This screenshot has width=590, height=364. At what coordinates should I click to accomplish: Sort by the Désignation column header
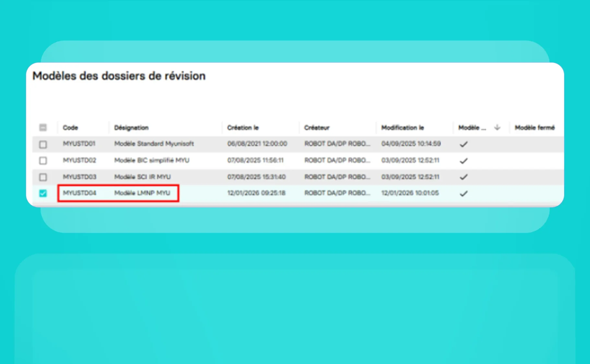pos(131,128)
